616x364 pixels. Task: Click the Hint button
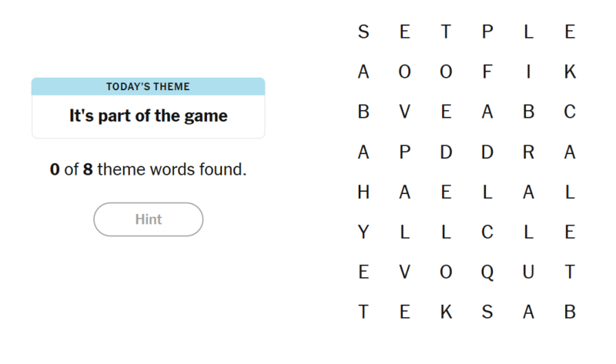(148, 219)
